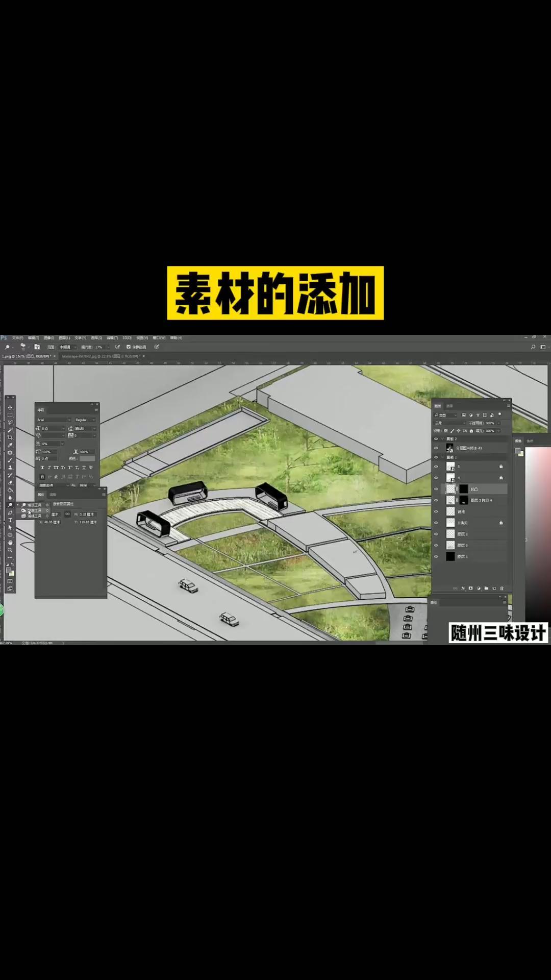Click the layer style fx icon

[463, 588]
